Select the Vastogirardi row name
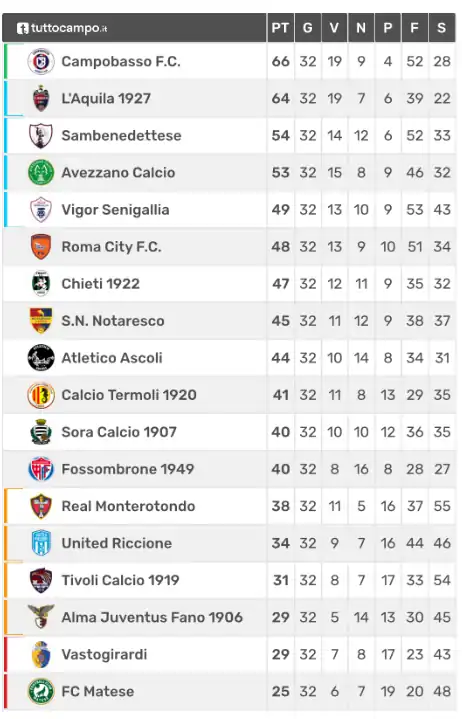This screenshot has height=719, width=462. [x=104, y=654]
